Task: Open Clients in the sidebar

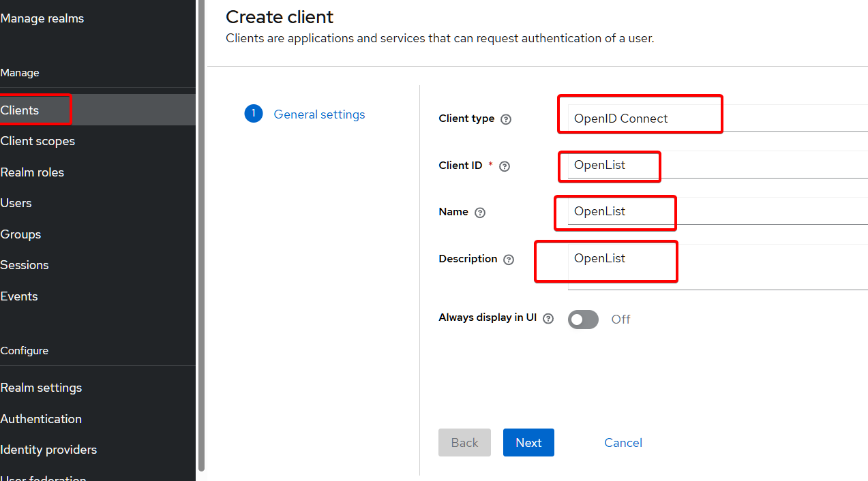Action: (20, 110)
